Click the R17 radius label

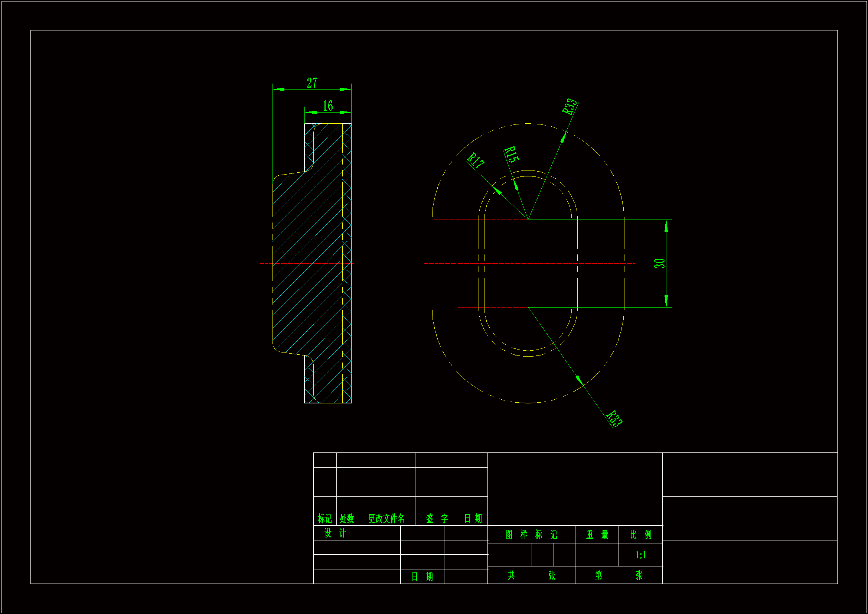[x=475, y=160]
